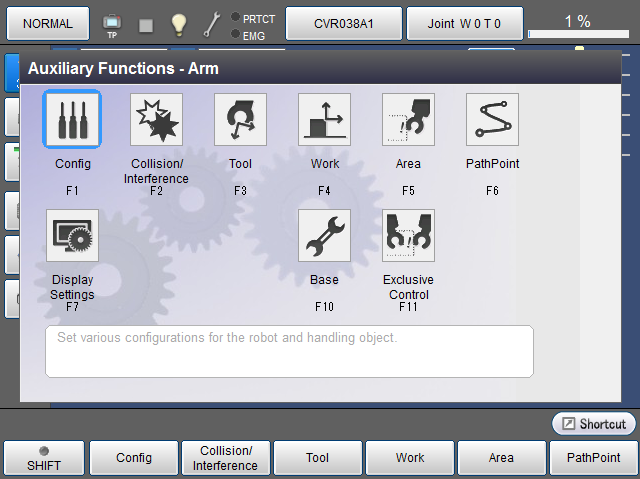Open the CVR038A1 robot selector
The height and width of the screenshot is (479, 640).
(x=344, y=22)
